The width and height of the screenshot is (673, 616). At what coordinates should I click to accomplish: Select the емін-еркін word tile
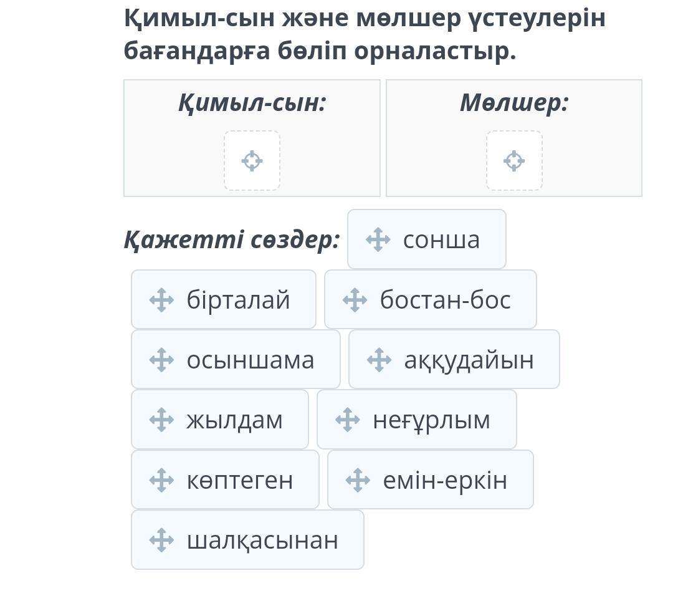pyautogui.click(x=431, y=479)
